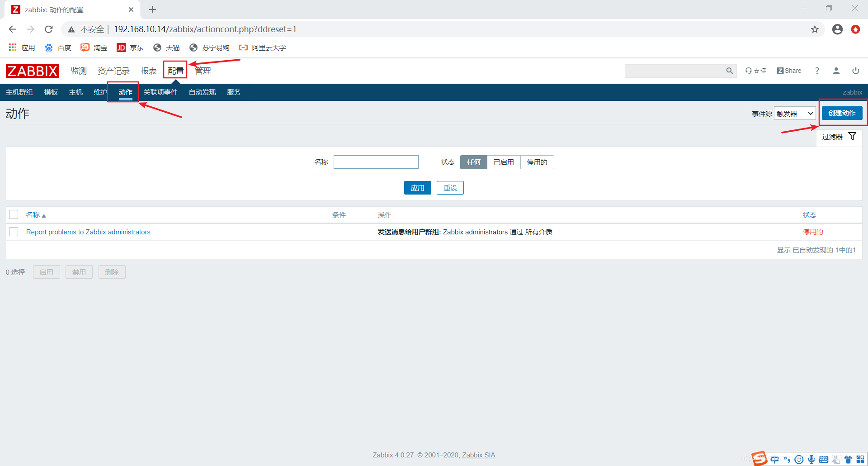This screenshot has height=466, width=868.
Task: Open the Sogou toolbox grid icon
Action: [x=860, y=460]
